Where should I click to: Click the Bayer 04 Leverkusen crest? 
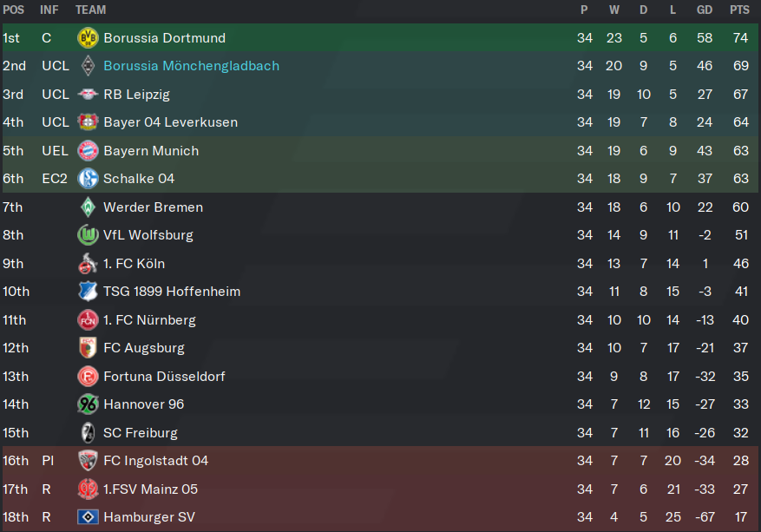88,122
